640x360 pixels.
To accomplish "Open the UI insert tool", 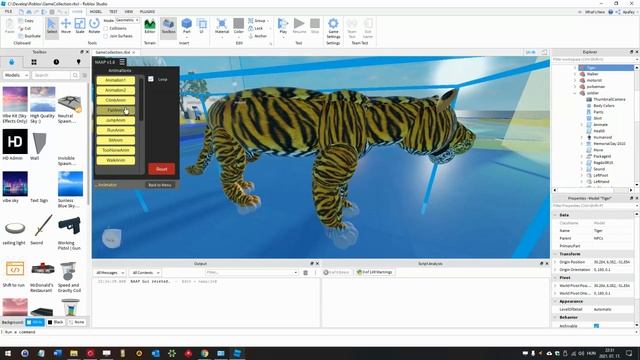I will click(202, 26).
